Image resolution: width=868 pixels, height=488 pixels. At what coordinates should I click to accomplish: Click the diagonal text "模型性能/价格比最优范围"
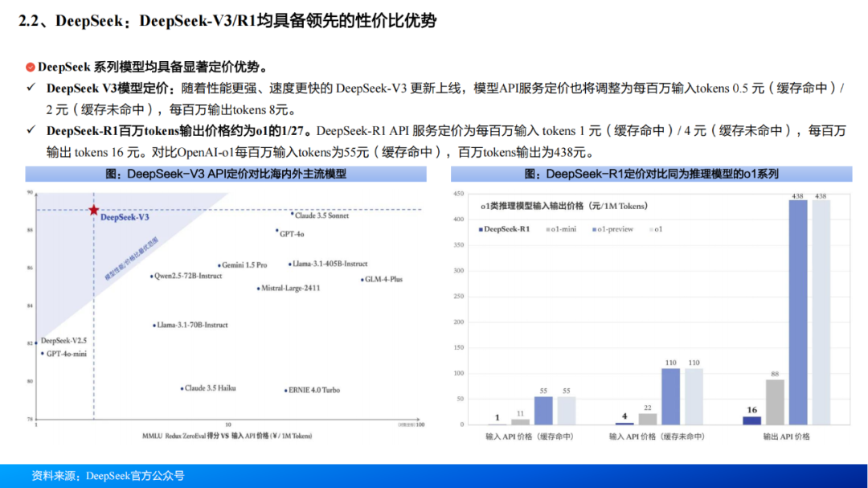131,259
